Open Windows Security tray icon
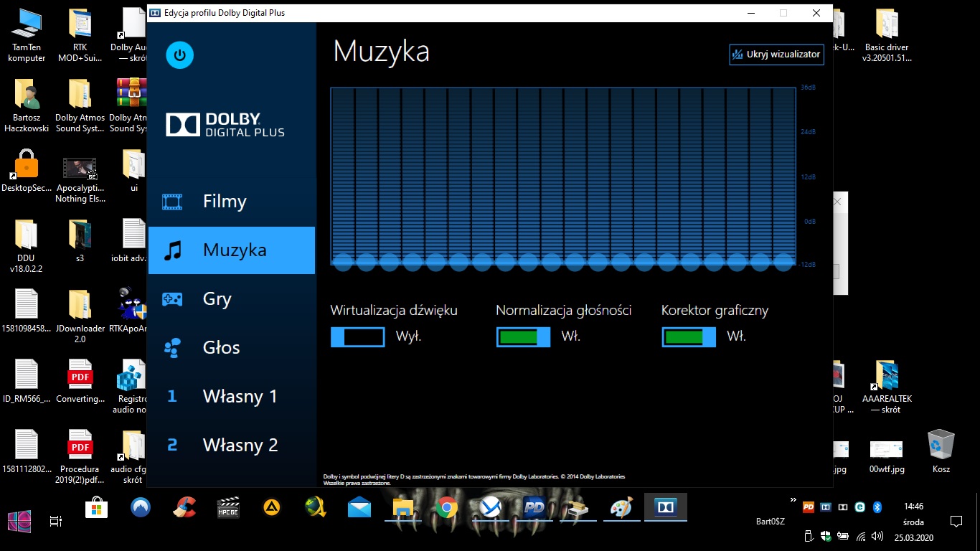Viewport: 980px width, 551px height. (826, 536)
